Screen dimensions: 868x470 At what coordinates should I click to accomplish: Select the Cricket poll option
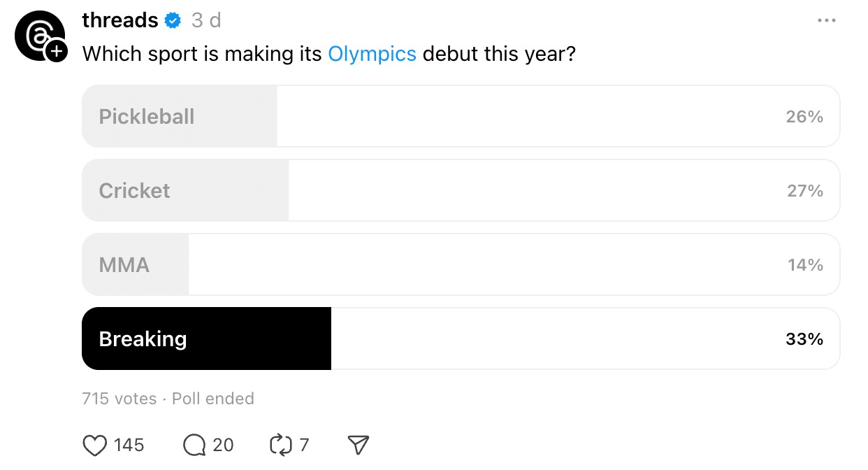pos(460,190)
